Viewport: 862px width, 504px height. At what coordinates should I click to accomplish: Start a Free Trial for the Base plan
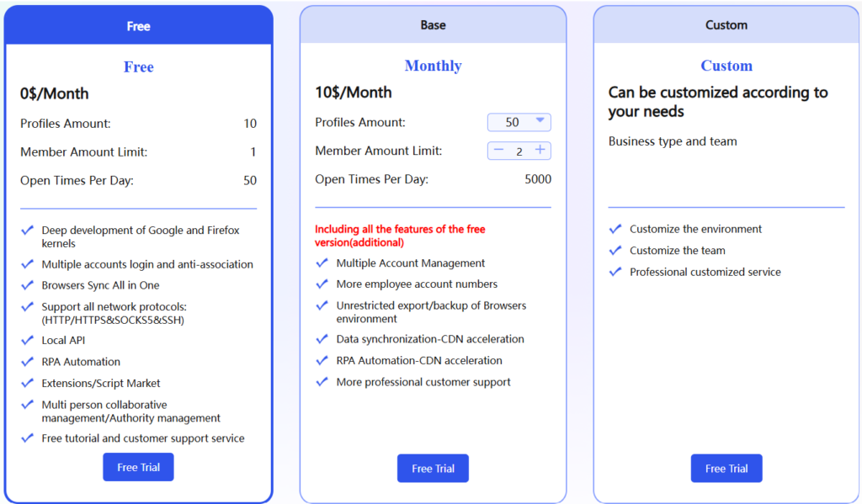coord(433,468)
